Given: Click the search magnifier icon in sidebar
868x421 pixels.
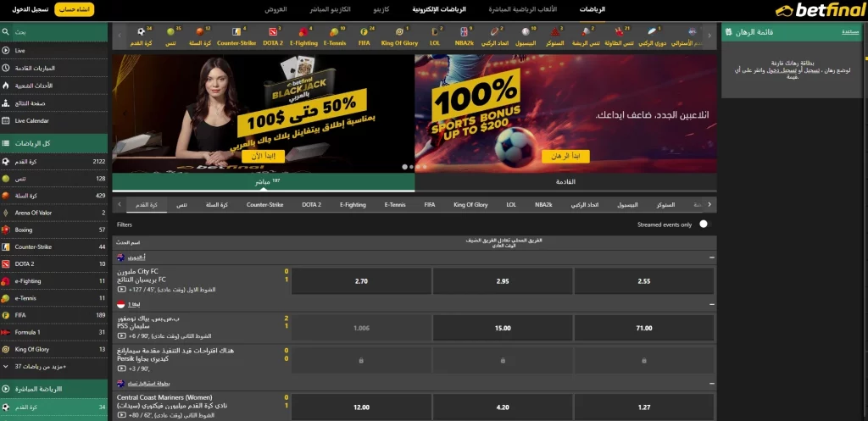Looking at the screenshot, I should click(6, 32).
